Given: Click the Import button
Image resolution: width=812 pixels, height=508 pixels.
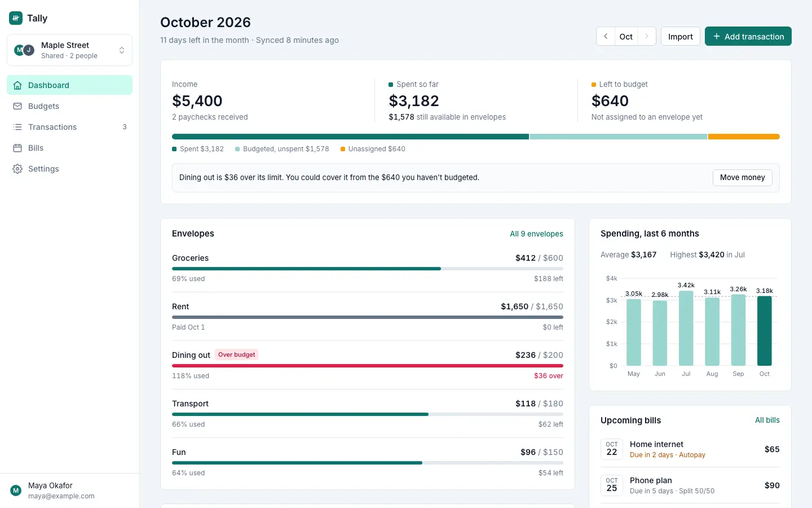Looking at the screenshot, I should (x=681, y=36).
